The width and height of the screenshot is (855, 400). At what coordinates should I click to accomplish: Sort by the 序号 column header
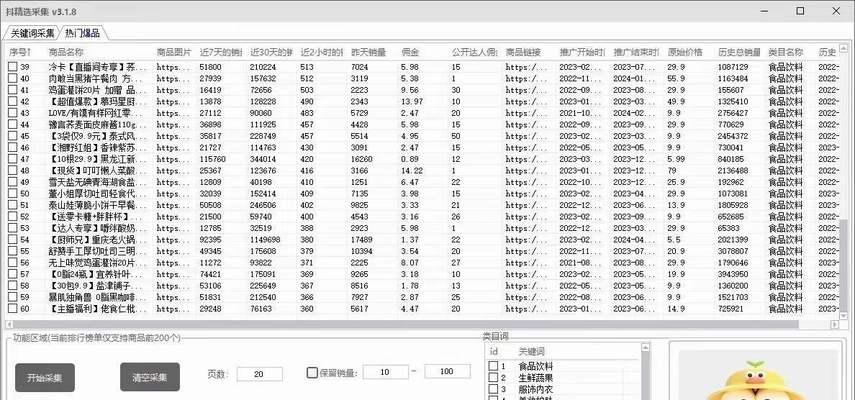[20, 52]
